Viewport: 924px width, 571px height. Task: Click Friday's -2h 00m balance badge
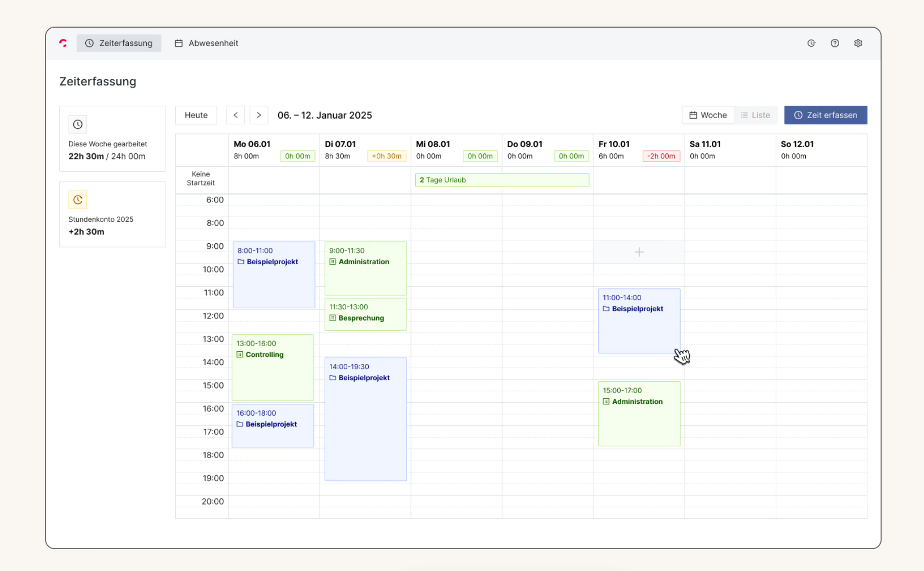pyautogui.click(x=661, y=156)
